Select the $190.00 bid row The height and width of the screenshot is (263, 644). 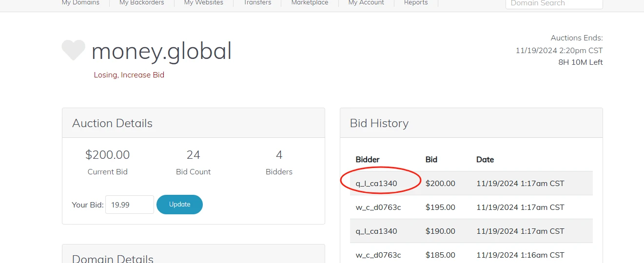coord(471,231)
